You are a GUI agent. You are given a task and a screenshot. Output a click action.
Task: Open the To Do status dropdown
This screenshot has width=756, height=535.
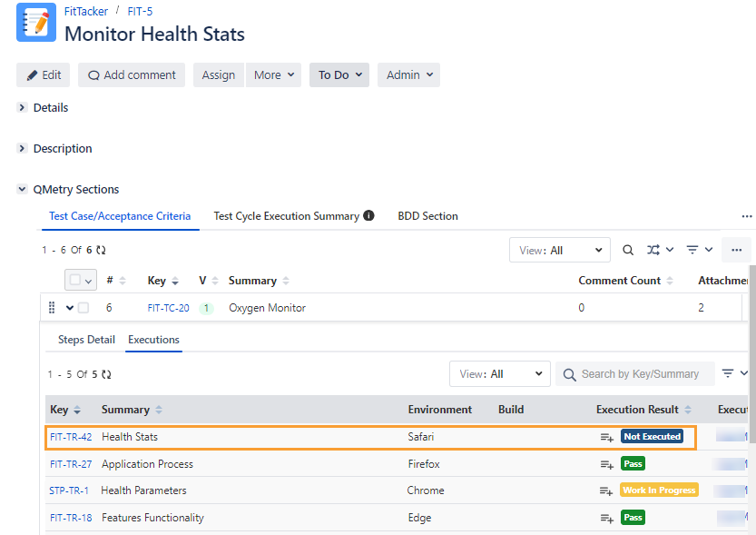pyautogui.click(x=339, y=74)
